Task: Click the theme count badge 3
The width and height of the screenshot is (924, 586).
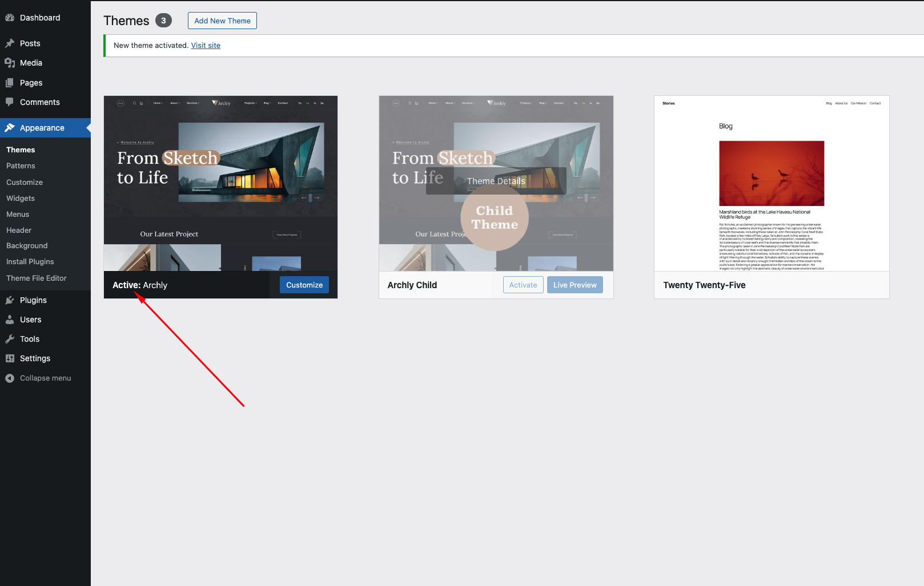Action: 163,21
